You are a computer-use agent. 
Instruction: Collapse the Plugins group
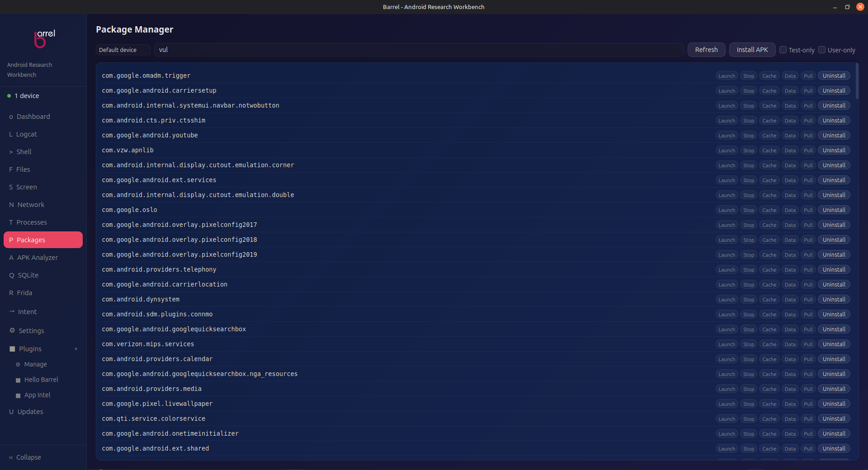pos(43,349)
